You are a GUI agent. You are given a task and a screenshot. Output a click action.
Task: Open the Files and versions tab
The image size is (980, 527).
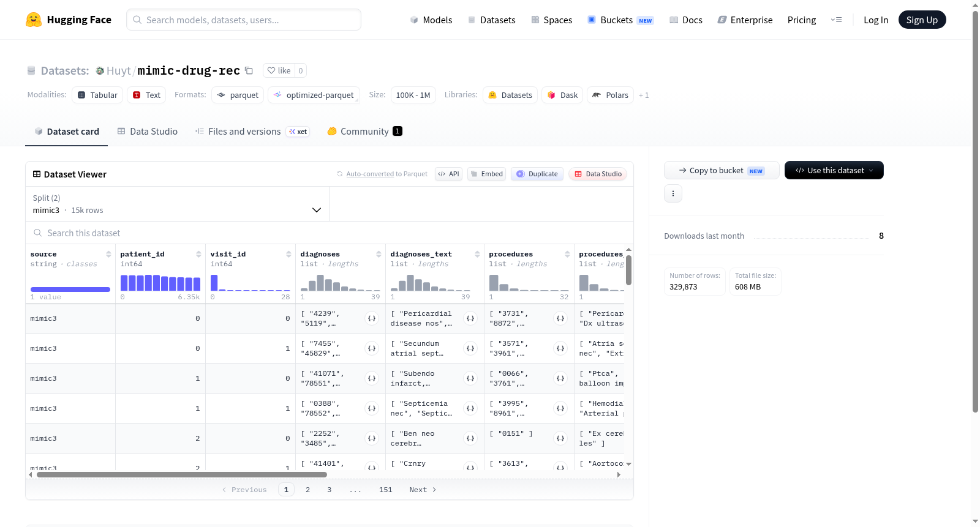click(x=252, y=131)
